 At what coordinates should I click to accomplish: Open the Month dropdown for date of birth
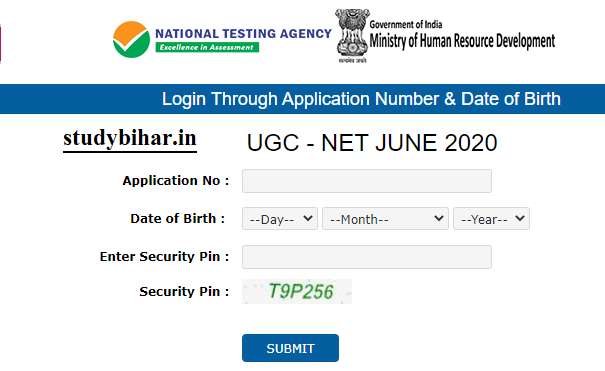tap(385, 219)
